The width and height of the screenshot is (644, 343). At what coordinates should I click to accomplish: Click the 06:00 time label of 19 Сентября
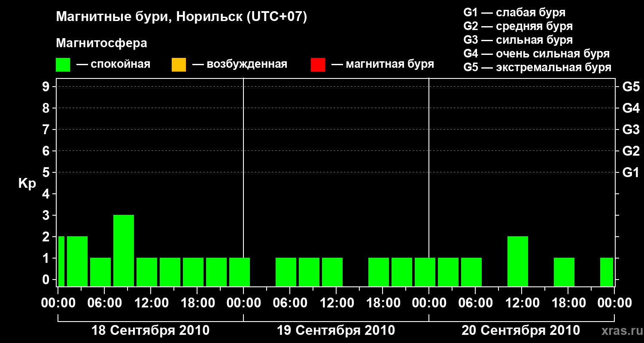point(290,303)
